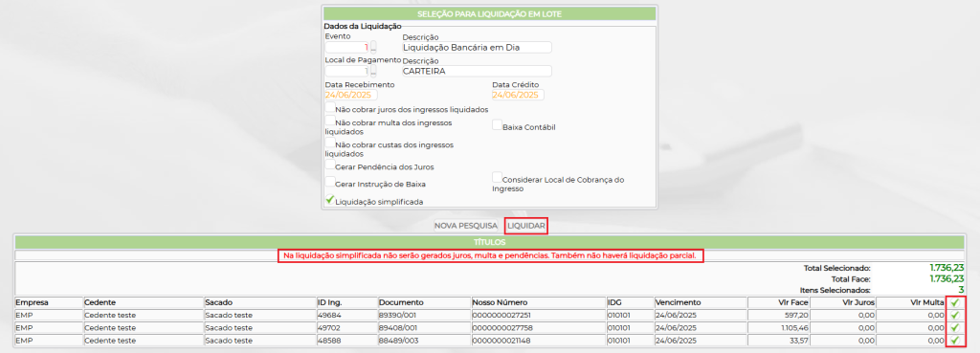
Task: Uncheck the row with document 89390/001
Action: 954,315
